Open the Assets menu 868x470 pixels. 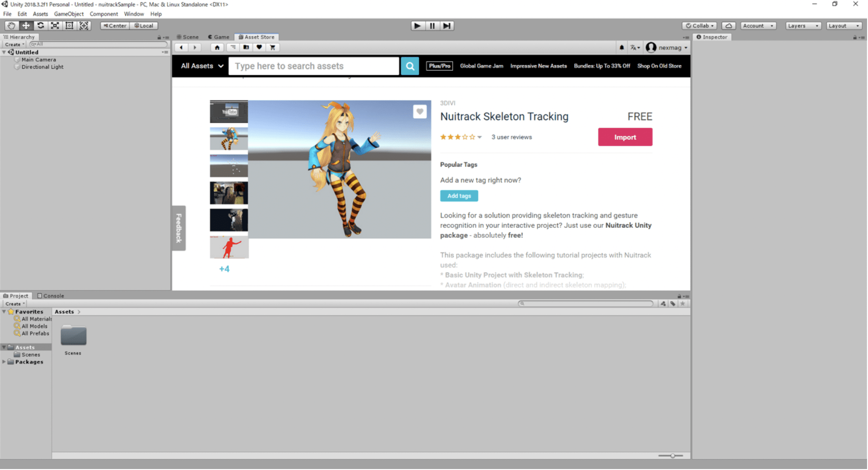(40, 14)
